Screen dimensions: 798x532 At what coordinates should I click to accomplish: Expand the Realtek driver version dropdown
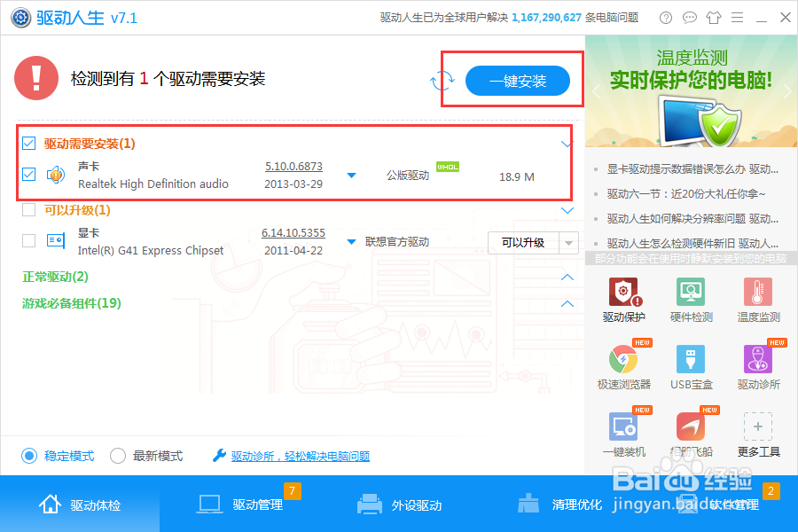(x=351, y=176)
